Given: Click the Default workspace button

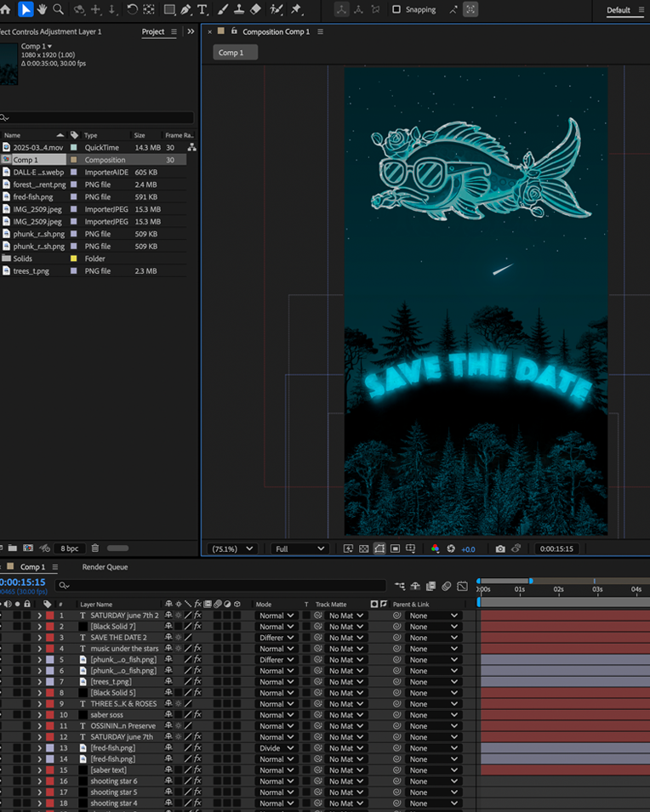Looking at the screenshot, I should pos(619,10).
